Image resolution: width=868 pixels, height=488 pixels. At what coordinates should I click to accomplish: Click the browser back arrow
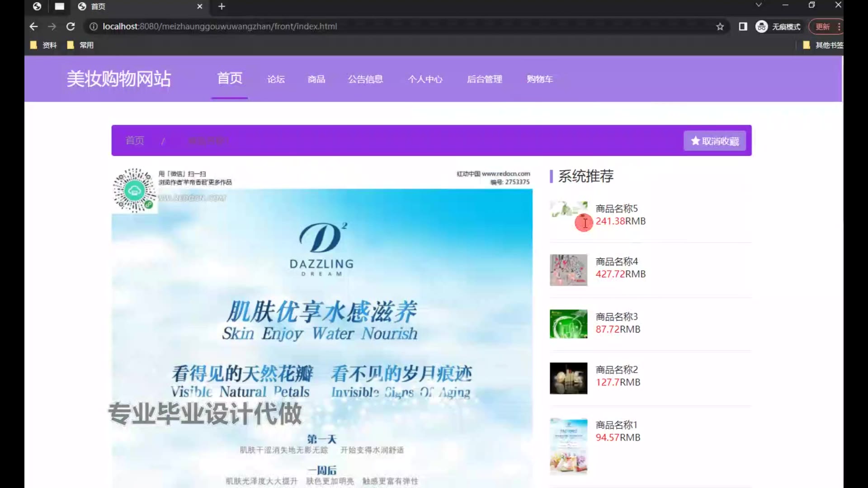click(x=33, y=27)
